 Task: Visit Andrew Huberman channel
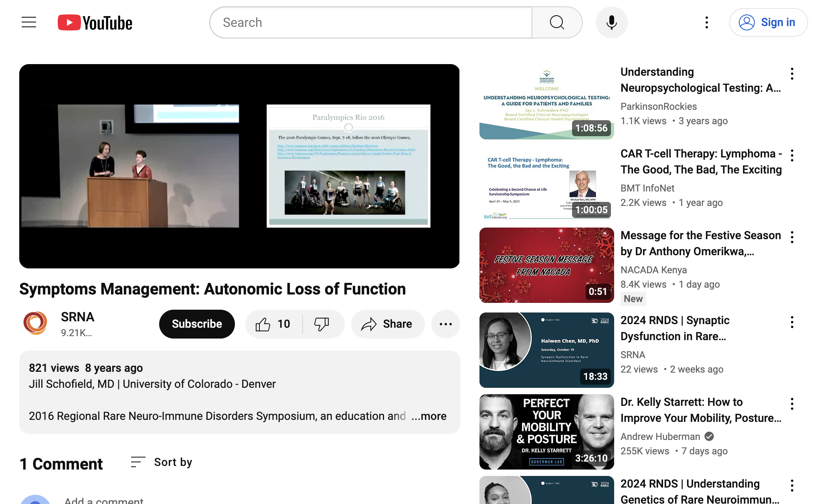pyautogui.click(x=660, y=436)
